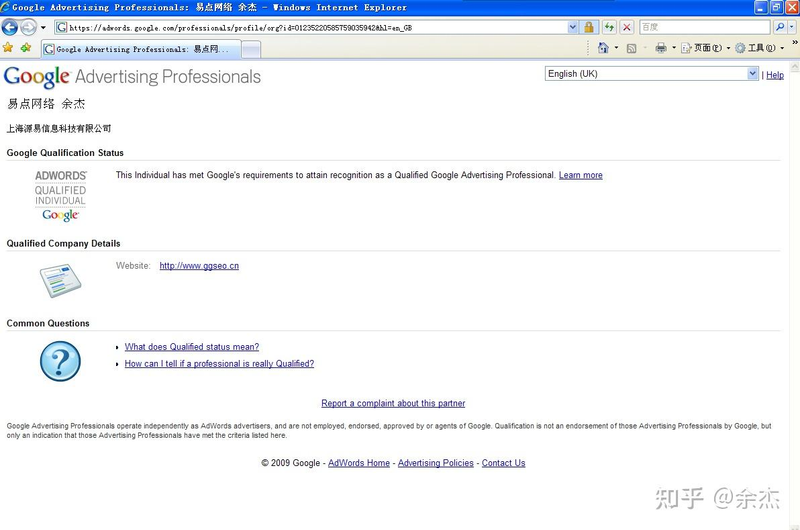
Task: Open the AdWords Home footer link
Action: click(x=359, y=463)
